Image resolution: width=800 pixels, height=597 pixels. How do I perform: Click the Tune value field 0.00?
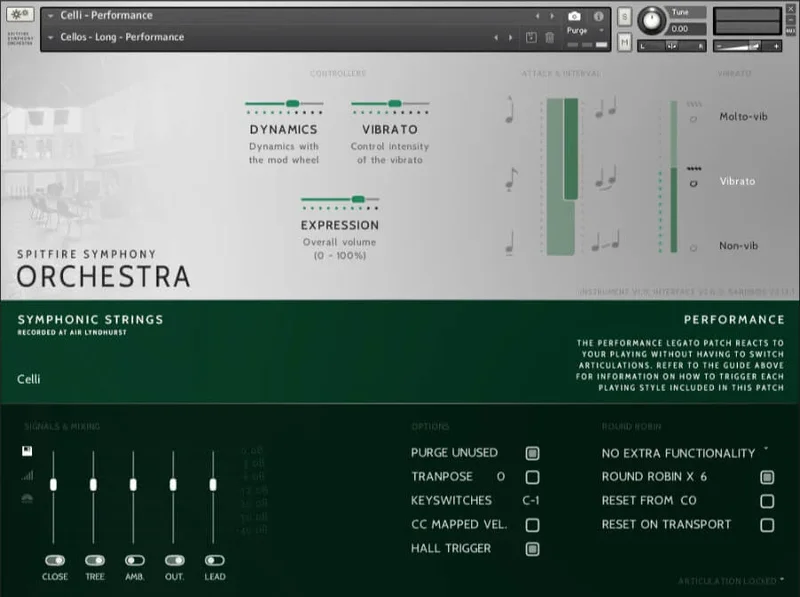click(x=687, y=29)
